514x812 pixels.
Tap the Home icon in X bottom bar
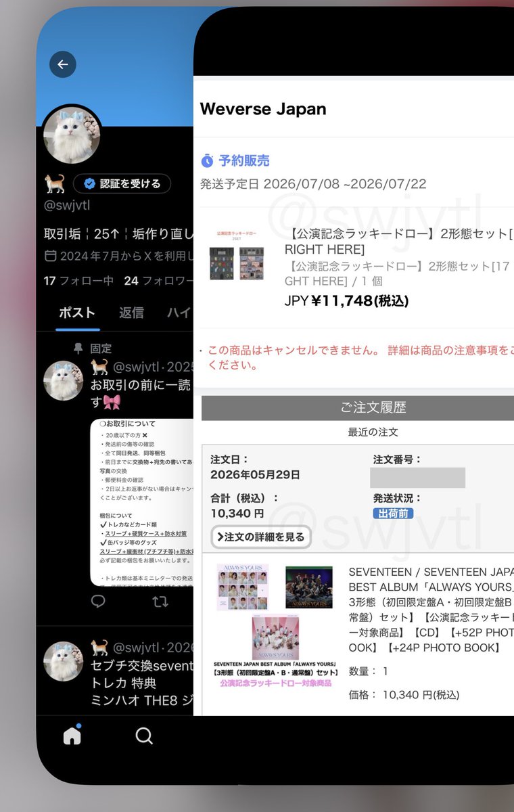pos(72,736)
